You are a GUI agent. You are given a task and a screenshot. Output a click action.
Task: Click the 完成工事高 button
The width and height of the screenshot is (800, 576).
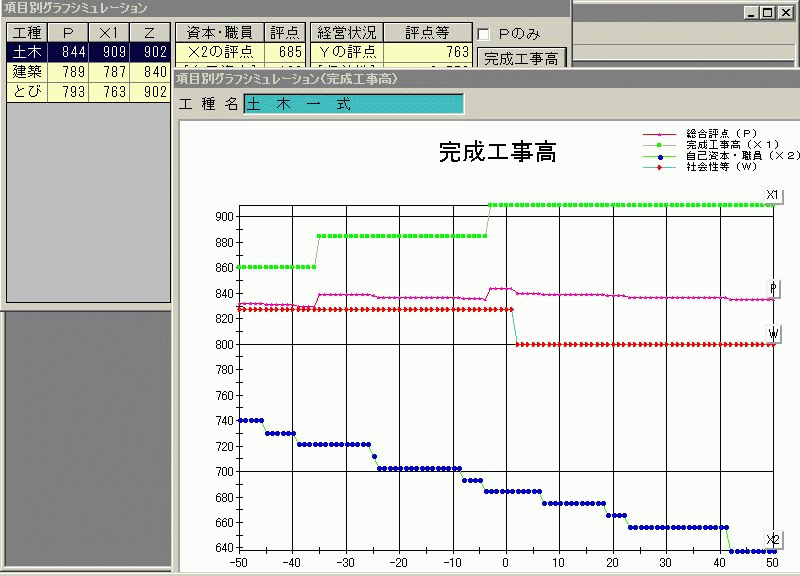click(521, 57)
